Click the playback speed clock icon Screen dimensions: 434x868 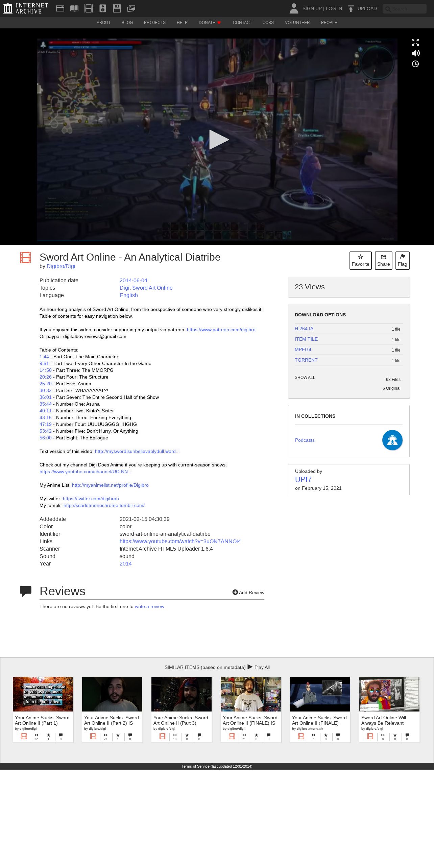pos(415,64)
